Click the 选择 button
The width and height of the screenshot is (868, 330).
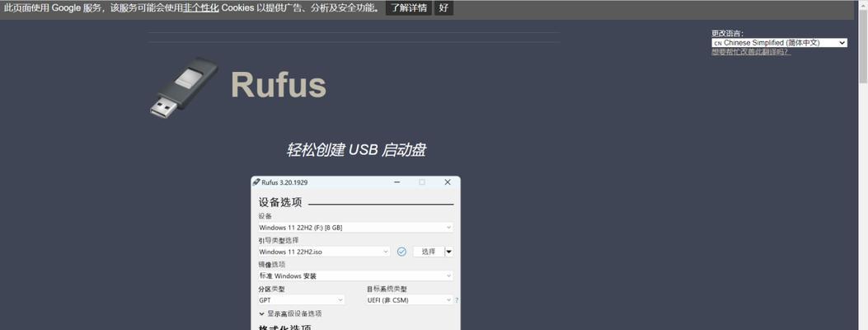429,252
